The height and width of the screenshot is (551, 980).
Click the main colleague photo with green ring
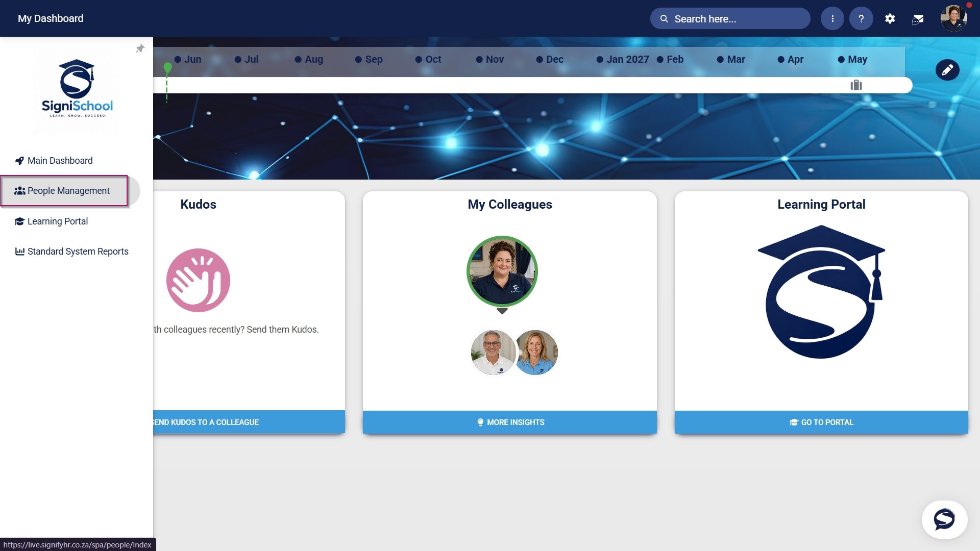[502, 271]
